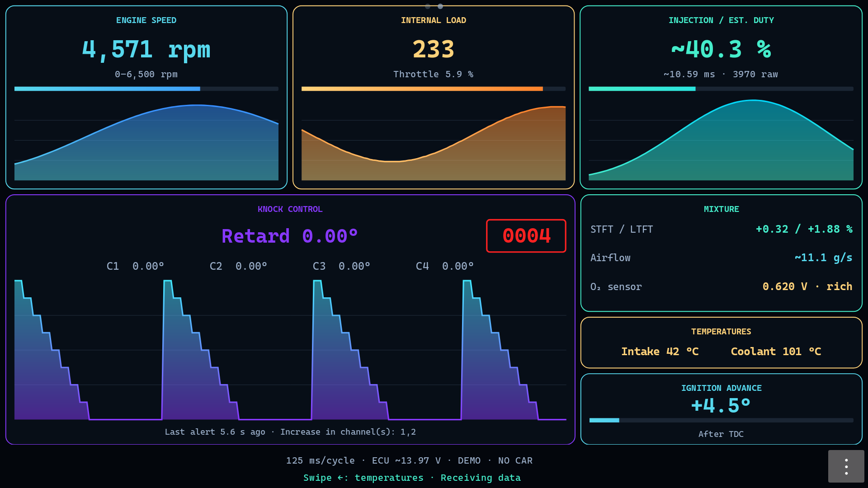Click the MIXTURE panel title
The width and height of the screenshot is (868, 488).
pyautogui.click(x=721, y=209)
